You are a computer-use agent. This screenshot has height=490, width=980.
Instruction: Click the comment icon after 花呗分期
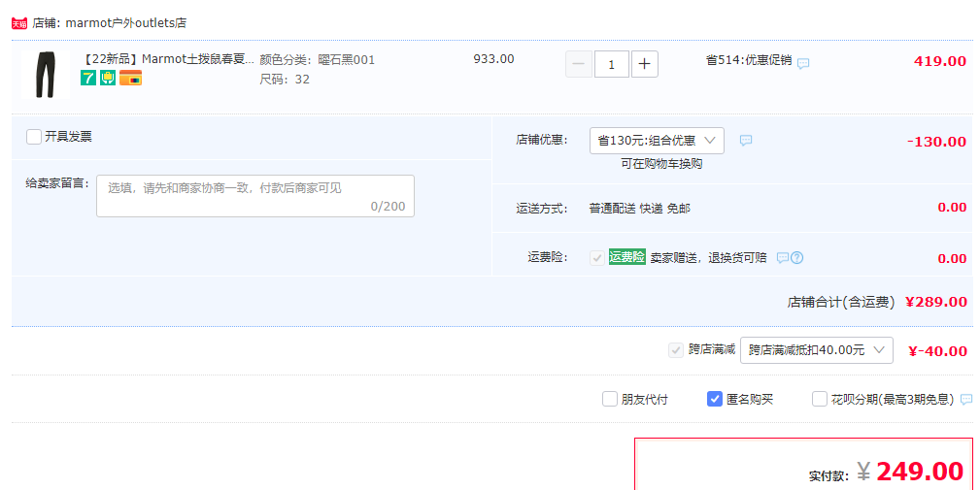pyautogui.click(x=966, y=400)
